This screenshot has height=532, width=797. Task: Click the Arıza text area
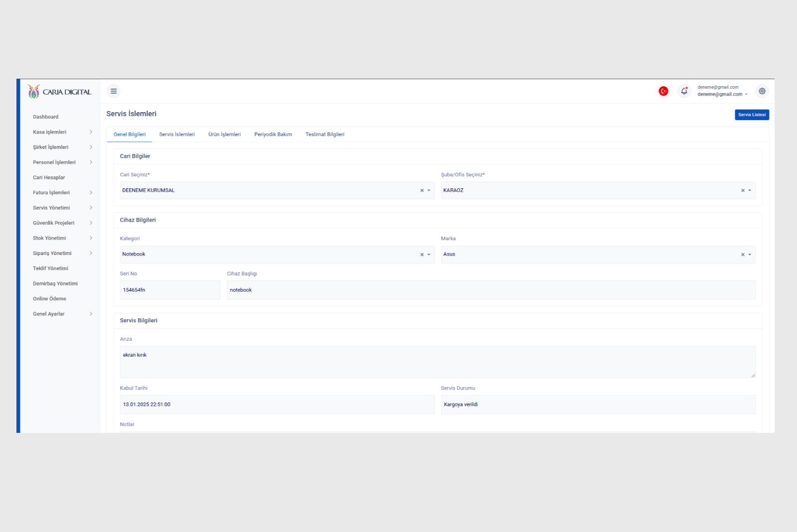(437, 362)
